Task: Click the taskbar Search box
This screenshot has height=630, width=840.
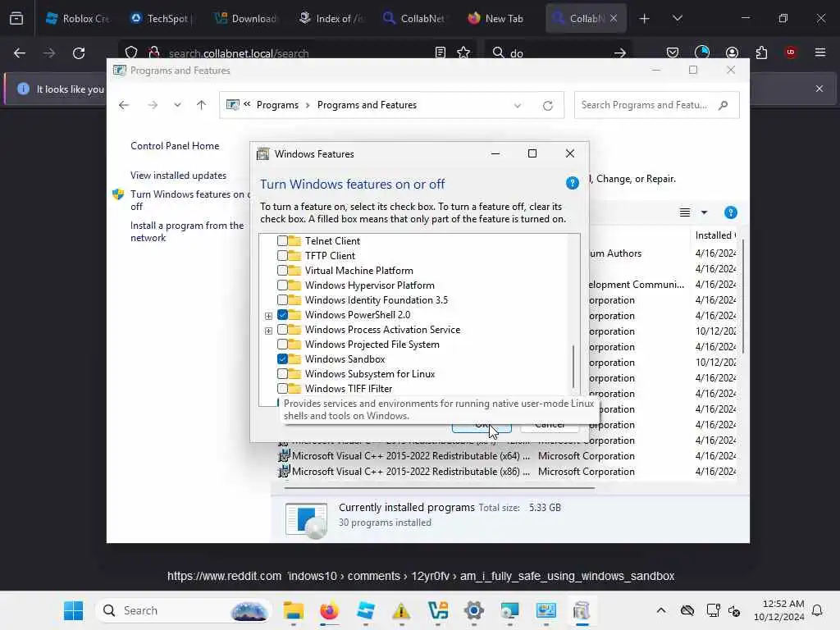Action: point(182,610)
